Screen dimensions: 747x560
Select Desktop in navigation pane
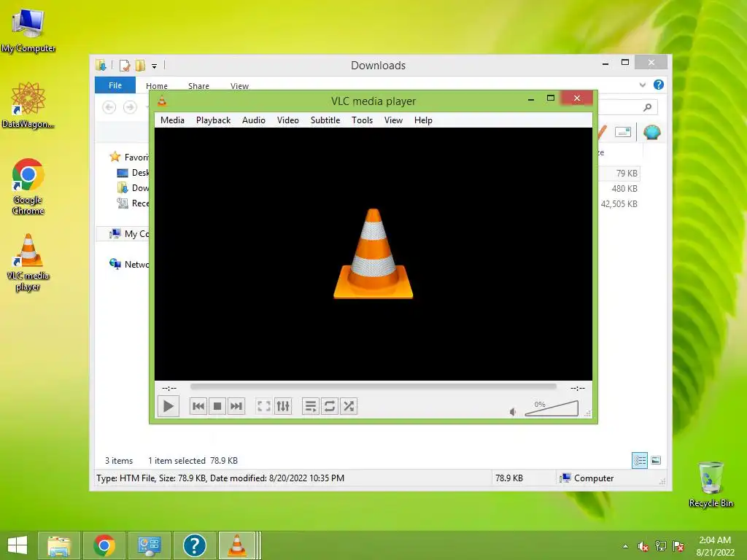click(x=133, y=172)
